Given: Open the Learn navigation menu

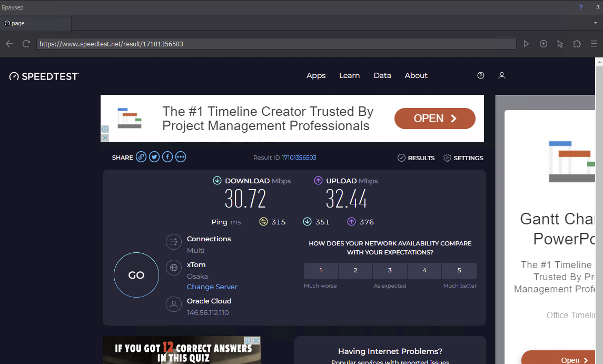Looking at the screenshot, I should click(349, 75).
